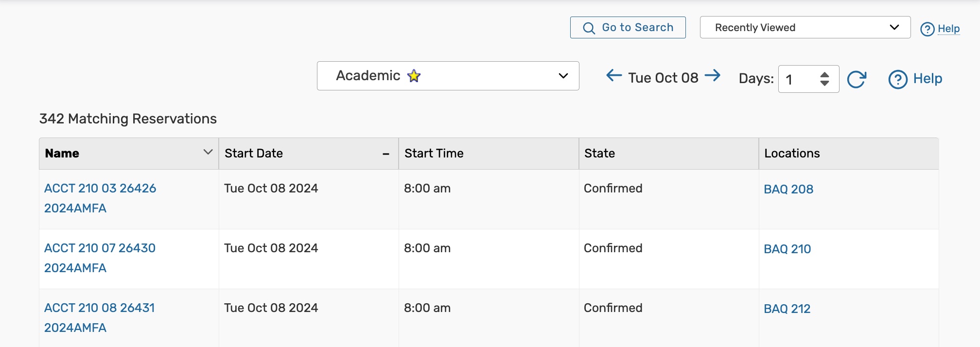The height and width of the screenshot is (347, 980).
Task: Toggle Start Date column sort indicator
Action: tap(386, 154)
